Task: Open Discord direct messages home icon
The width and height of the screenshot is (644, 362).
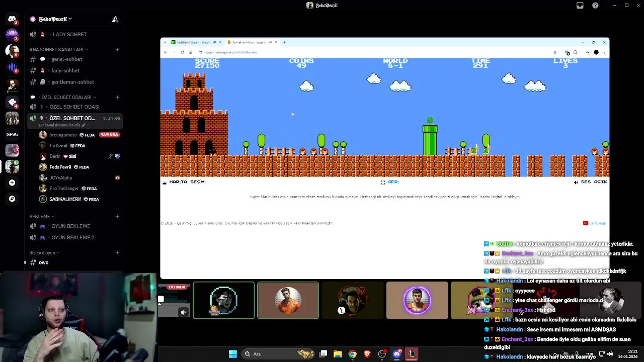Action: tap(12, 19)
